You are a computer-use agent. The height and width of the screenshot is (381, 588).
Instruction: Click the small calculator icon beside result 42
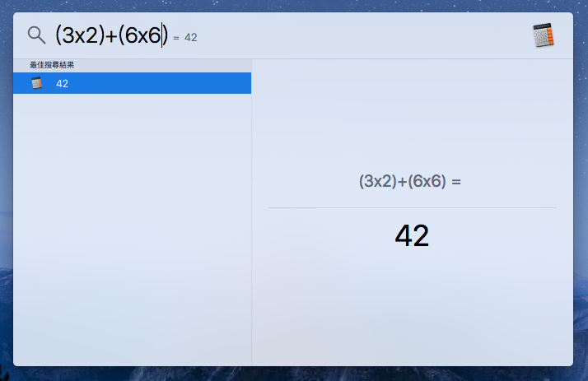point(36,83)
